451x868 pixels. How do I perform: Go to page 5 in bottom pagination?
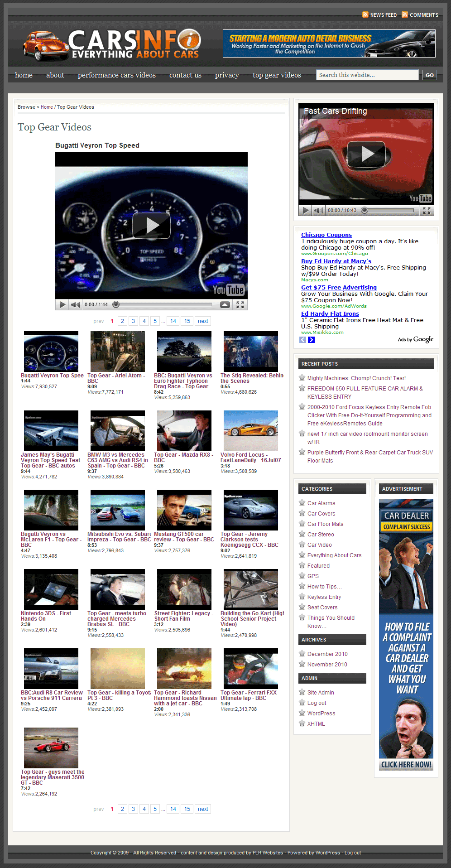tap(155, 809)
